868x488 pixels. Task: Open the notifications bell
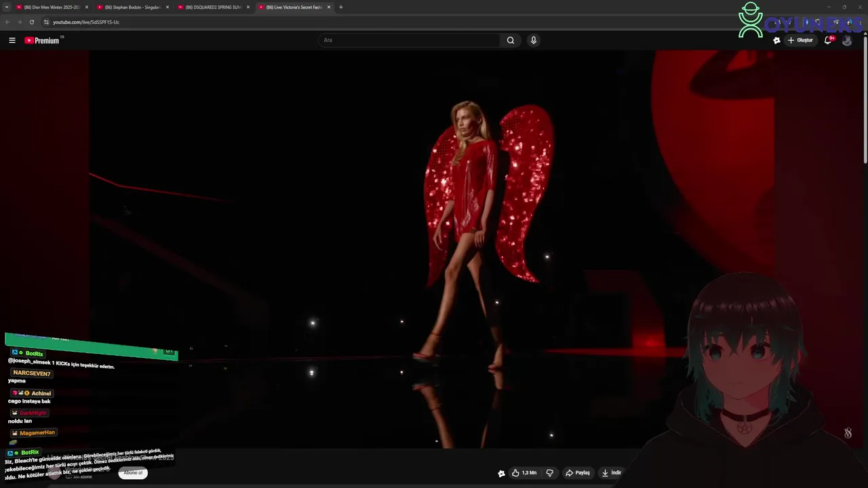[828, 41]
